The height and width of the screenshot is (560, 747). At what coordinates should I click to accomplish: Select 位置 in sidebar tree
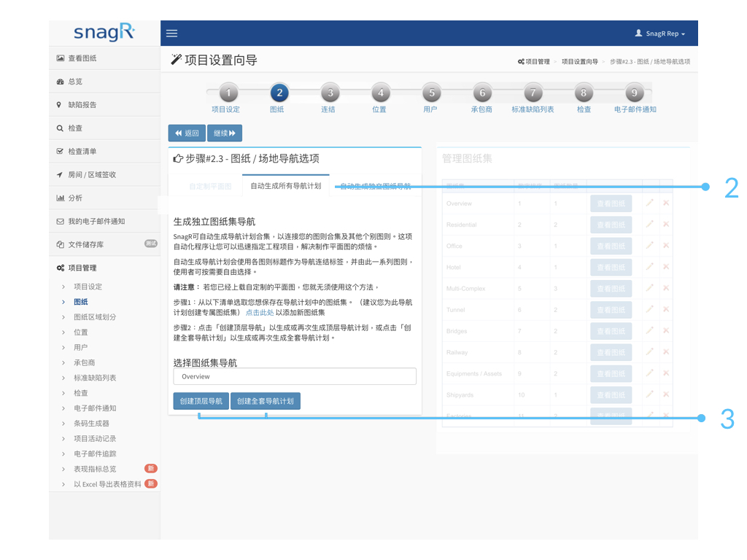point(80,332)
